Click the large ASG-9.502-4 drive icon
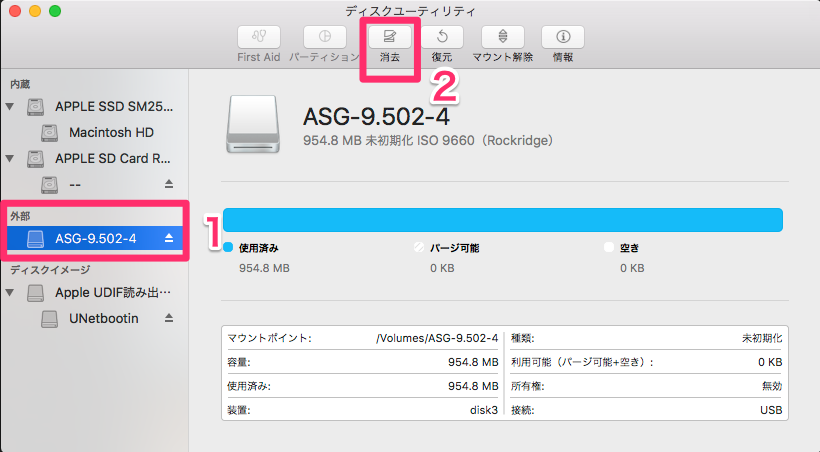 click(253, 124)
